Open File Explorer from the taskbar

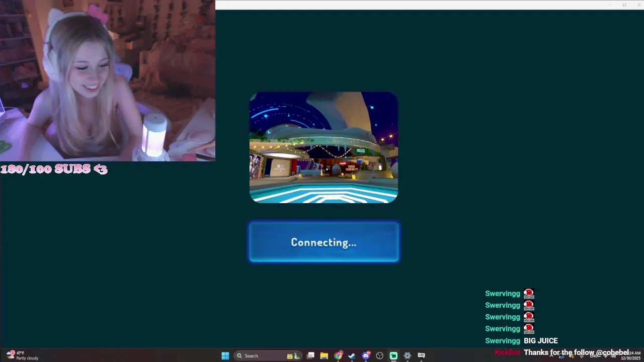[x=325, y=356]
